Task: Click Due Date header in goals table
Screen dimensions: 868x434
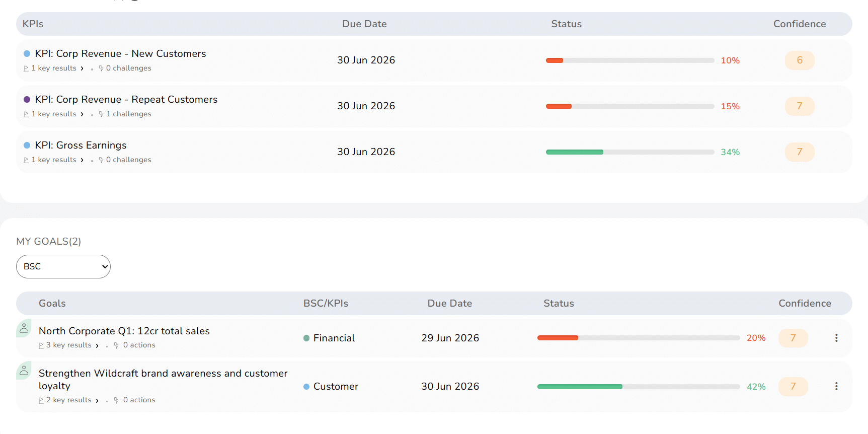Action: click(450, 303)
